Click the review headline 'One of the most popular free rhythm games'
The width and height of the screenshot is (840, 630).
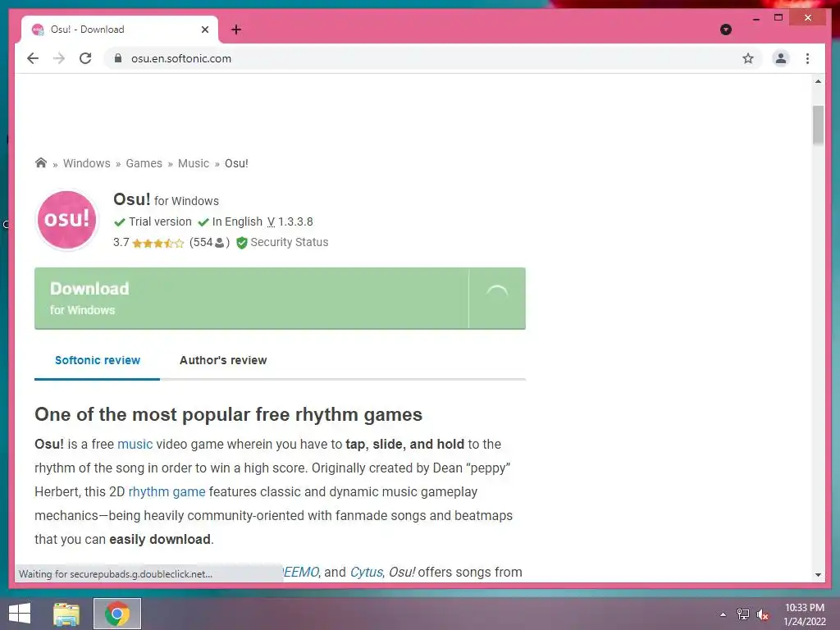(228, 414)
